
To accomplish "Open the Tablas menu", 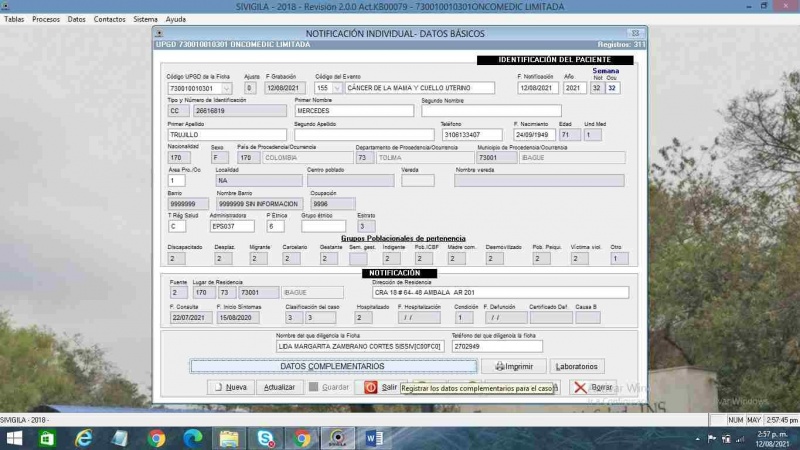I will pos(14,19).
